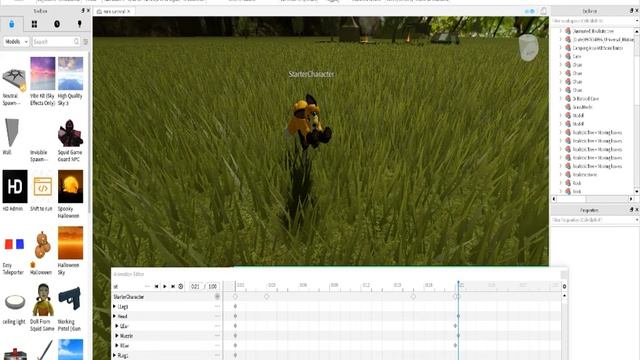The image size is (640, 360).
Task: Select the Squid Game Guard NPC thumbnail
Action: pos(70,133)
